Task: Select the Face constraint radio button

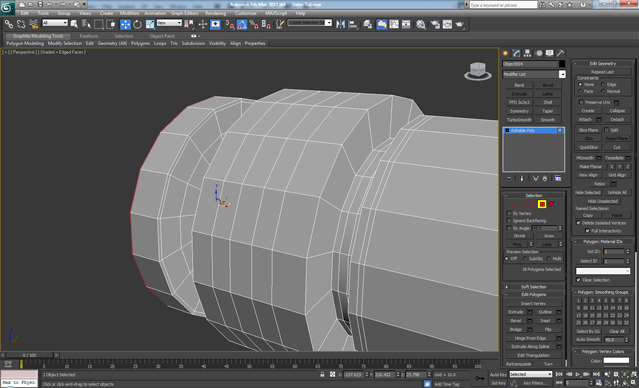Action: [580, 91]
